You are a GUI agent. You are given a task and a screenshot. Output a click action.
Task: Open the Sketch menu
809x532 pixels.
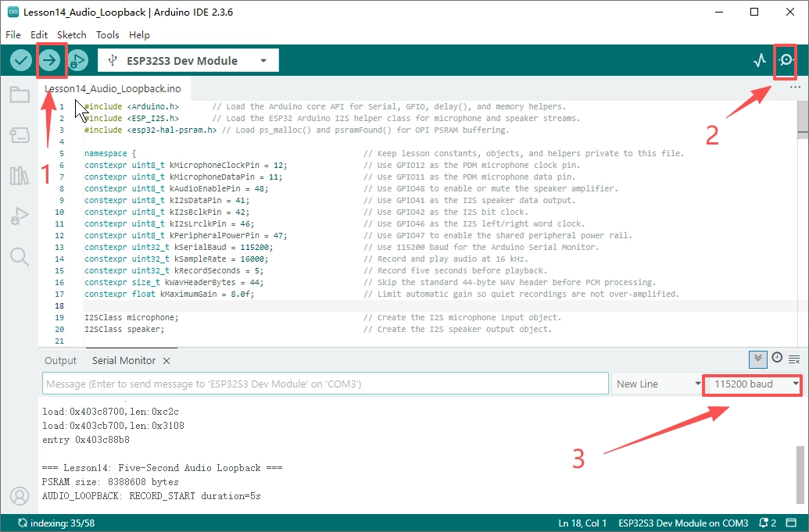coord(72,34)
